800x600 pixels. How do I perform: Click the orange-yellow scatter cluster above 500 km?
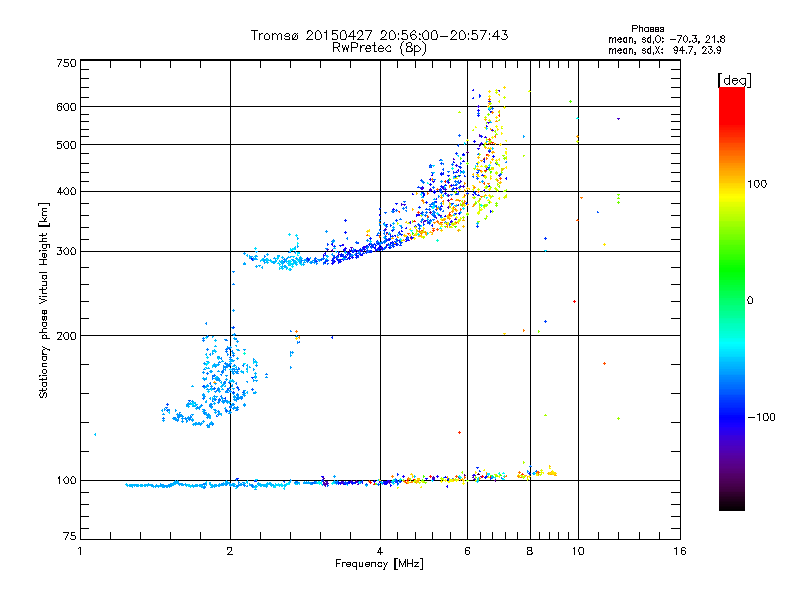click(491, 117)
